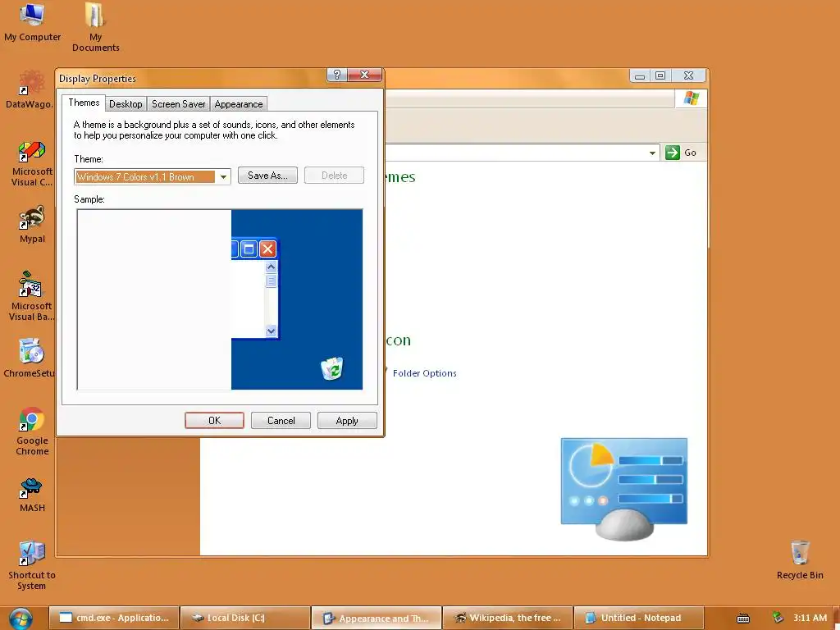Click the Save As... button

pyautogui.click(x=267, y=176)
